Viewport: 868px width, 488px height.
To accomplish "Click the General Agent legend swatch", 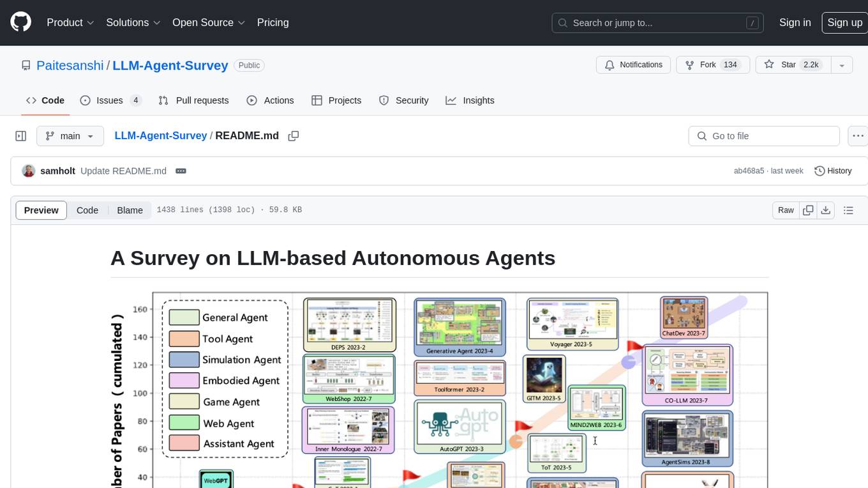I will point(184,317).
